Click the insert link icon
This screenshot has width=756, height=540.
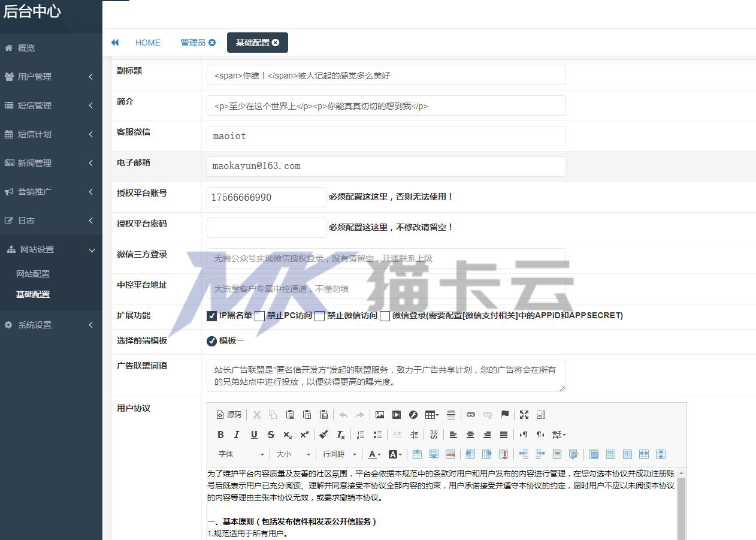coord(471,415)
